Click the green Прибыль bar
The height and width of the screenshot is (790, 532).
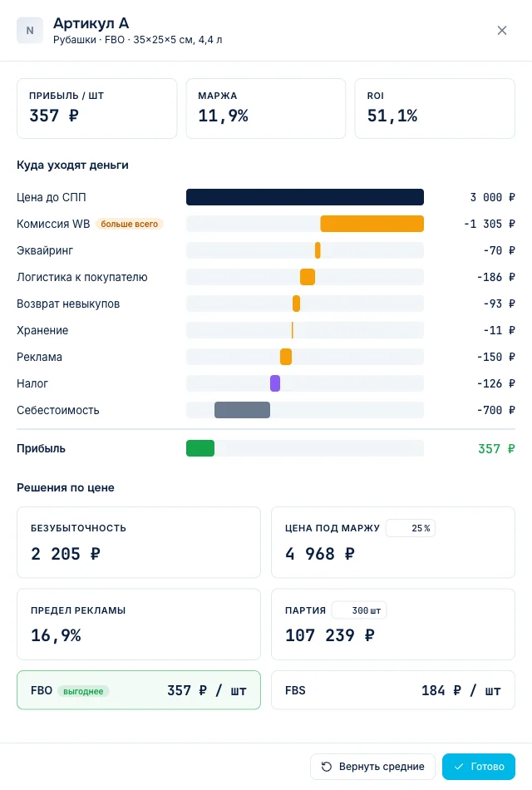200,448
